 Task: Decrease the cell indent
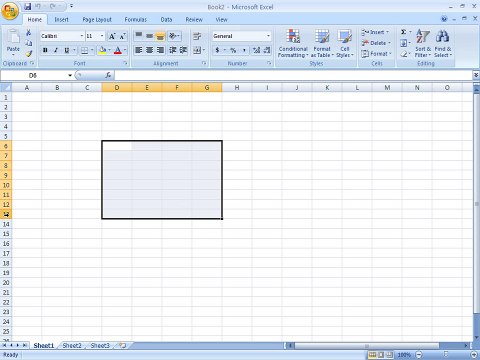[x=173, y=50]
